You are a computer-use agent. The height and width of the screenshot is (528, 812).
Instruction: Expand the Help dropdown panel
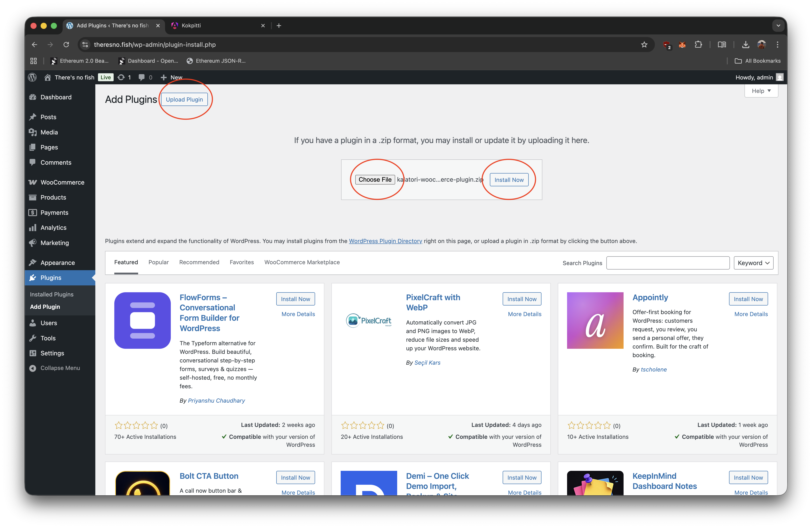pos(761,91)
